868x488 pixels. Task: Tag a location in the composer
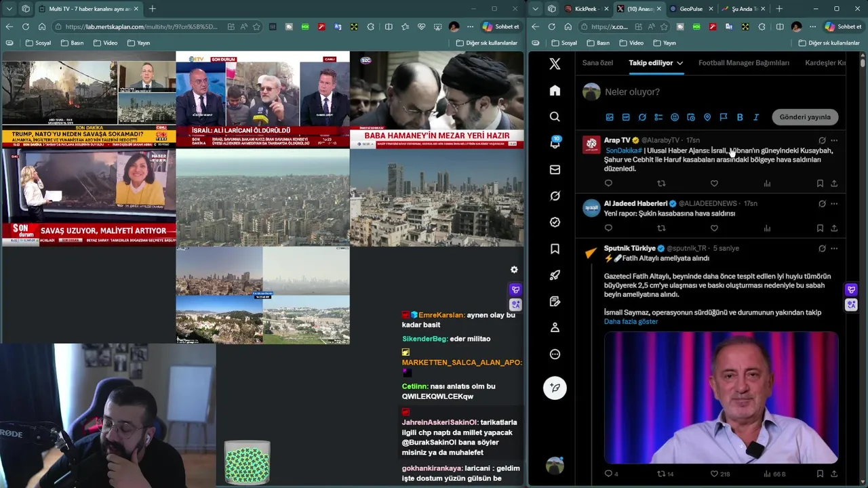coord(707,117)
